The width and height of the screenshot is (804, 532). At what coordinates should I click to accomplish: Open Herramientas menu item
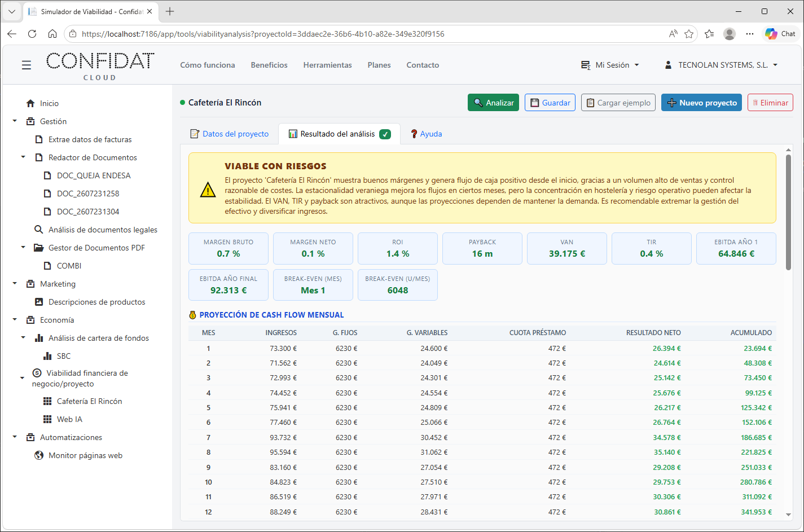[x=327, y=65]
